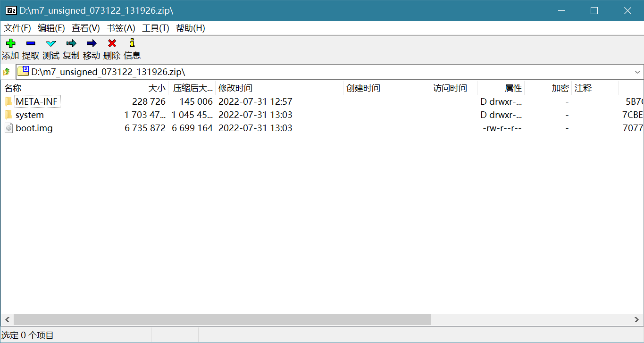Open the 文件(F) menu
The image size is (644, 343).
(x=17, y=28)
